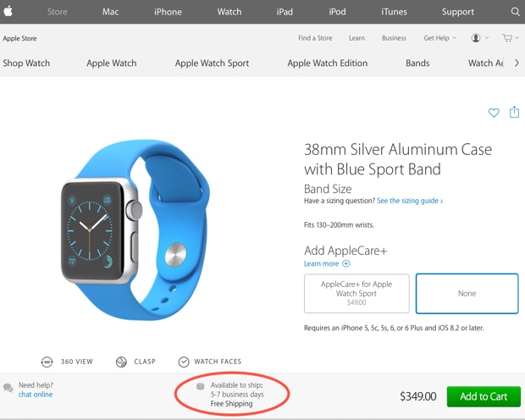Select the None AppleCare option
The height and width of the screenshot is (420, 525).
(x=467, y=293)
